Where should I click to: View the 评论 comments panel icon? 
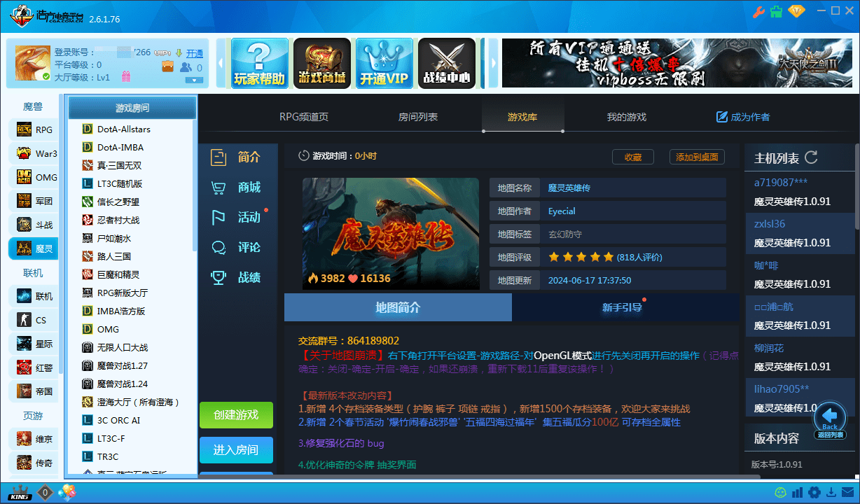[242, 247]
